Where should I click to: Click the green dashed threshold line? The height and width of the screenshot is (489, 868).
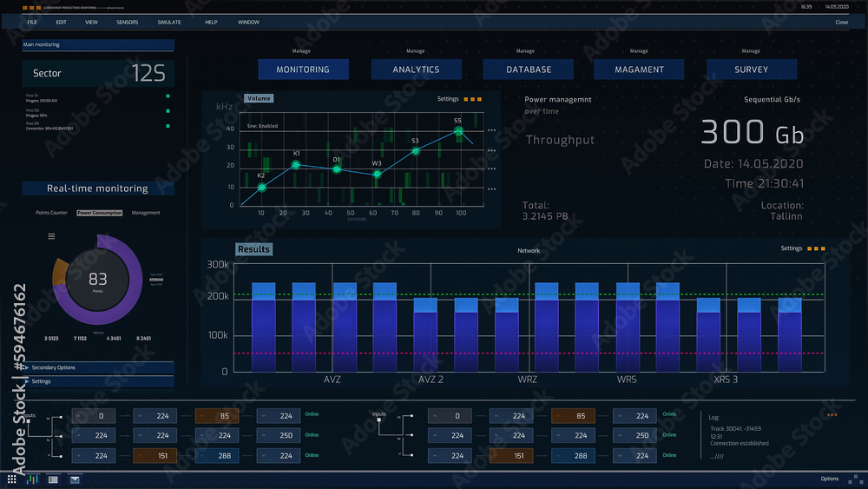(x=529, y=294)
